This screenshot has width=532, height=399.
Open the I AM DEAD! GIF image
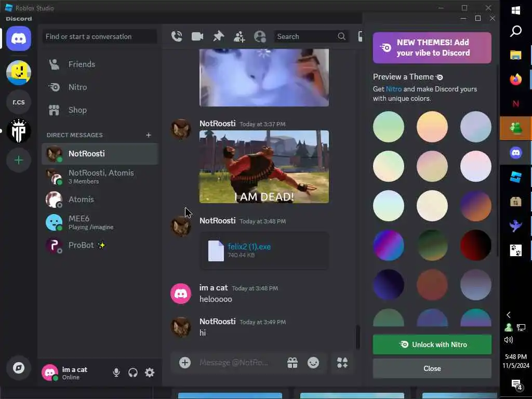pyautogui.click(x=264, y=167)
